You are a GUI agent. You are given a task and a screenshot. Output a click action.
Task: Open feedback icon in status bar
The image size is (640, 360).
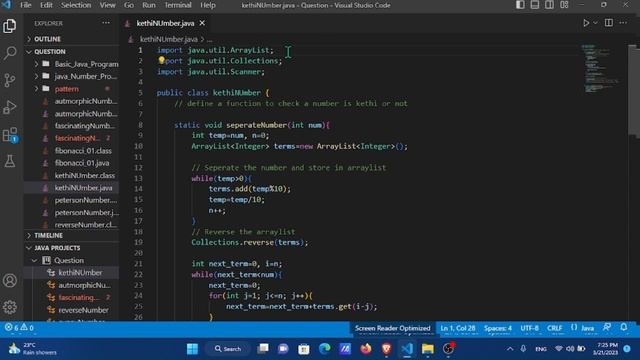[607, 327]
